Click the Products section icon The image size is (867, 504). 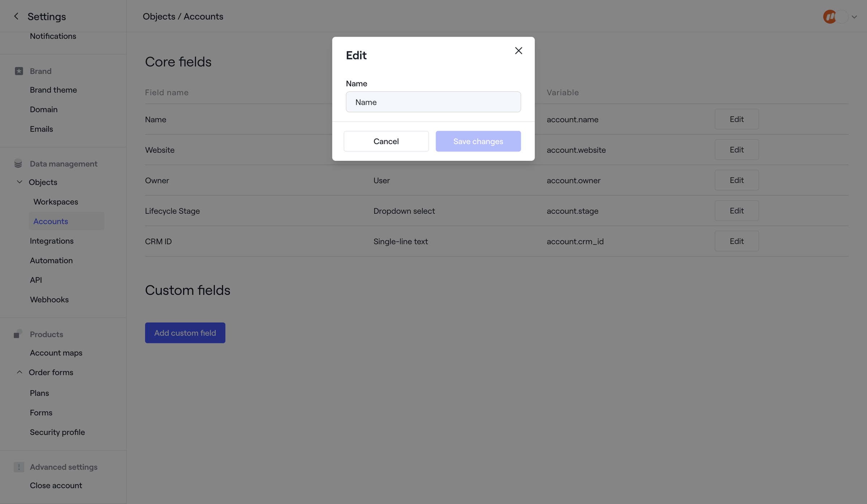(18, 334)
